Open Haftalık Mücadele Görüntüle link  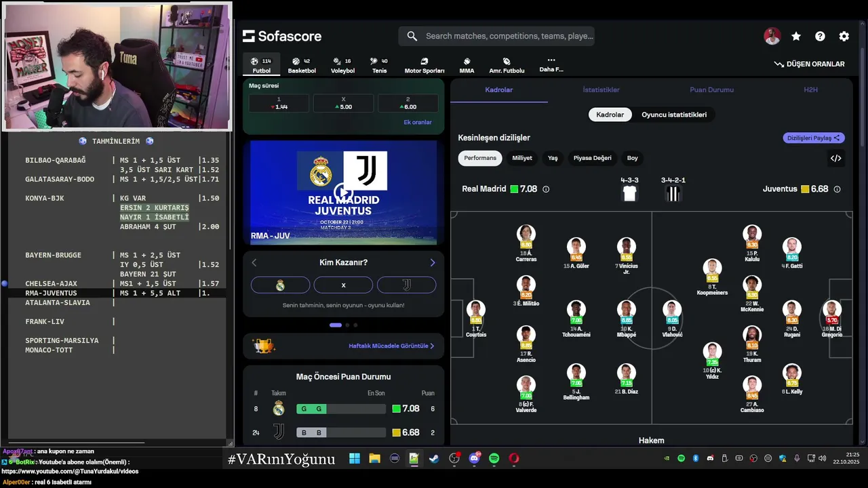pos(391,346)
